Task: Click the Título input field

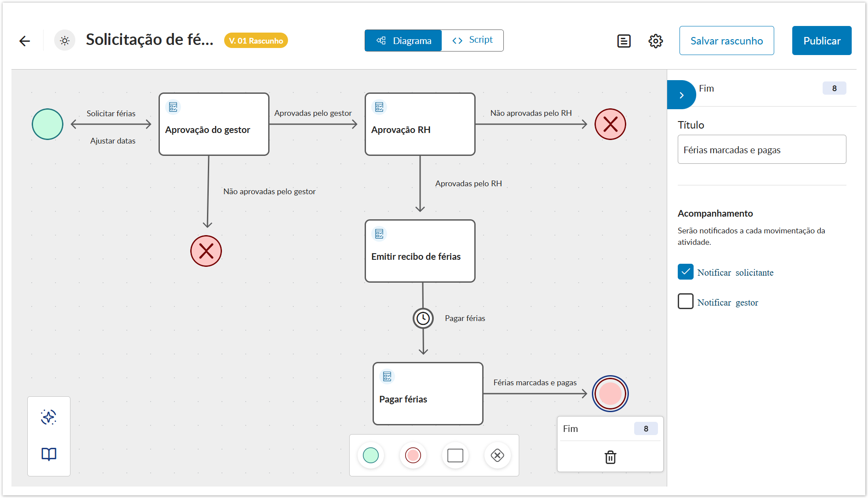Action: pyautogui.click(x=761, y=150)
